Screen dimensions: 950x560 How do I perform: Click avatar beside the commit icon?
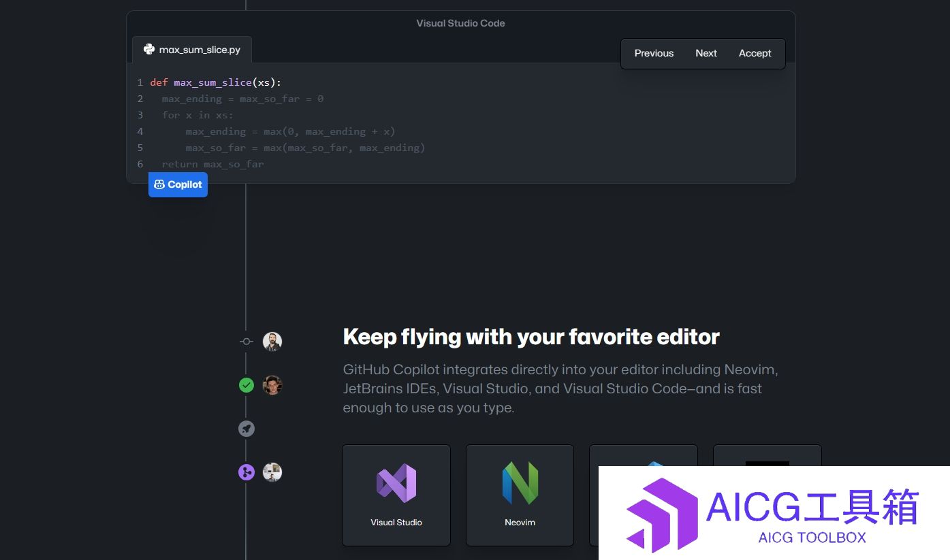pos(272,342)
